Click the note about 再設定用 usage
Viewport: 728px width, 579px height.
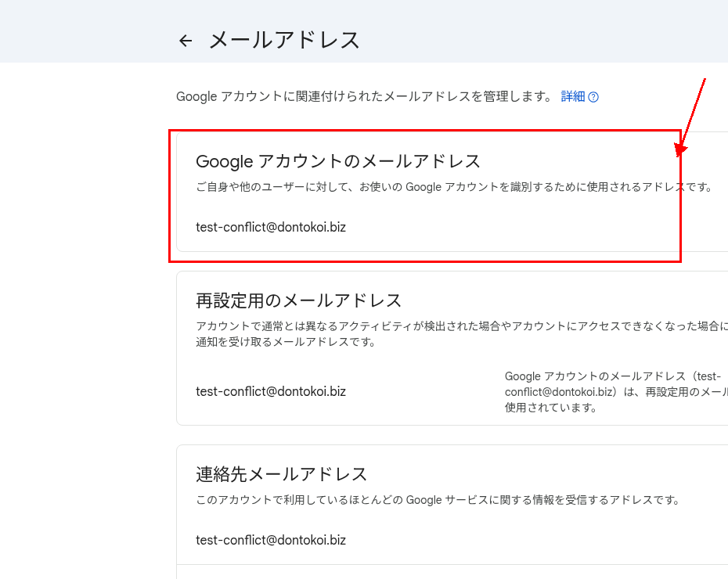(x=616, y=391)
